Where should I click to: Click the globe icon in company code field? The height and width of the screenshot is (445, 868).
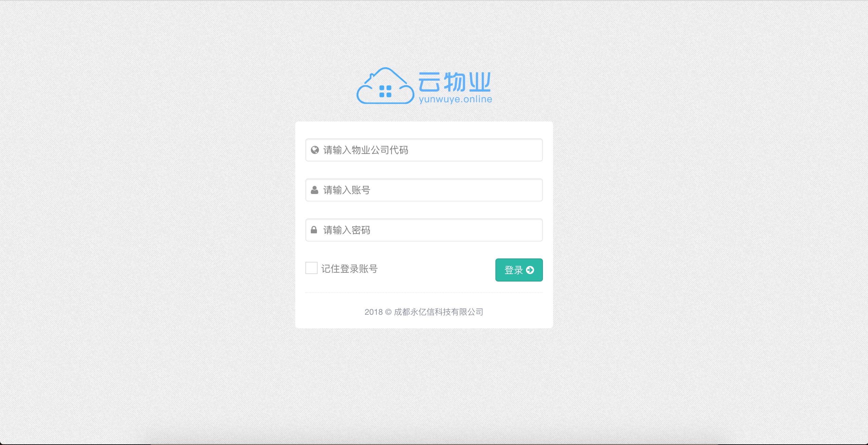tap(315, 150)
